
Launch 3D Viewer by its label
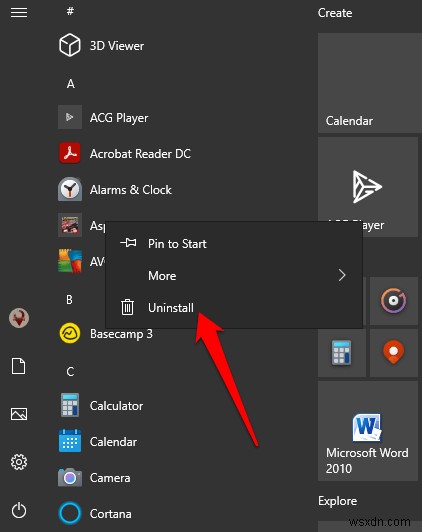tap(117, 46)
